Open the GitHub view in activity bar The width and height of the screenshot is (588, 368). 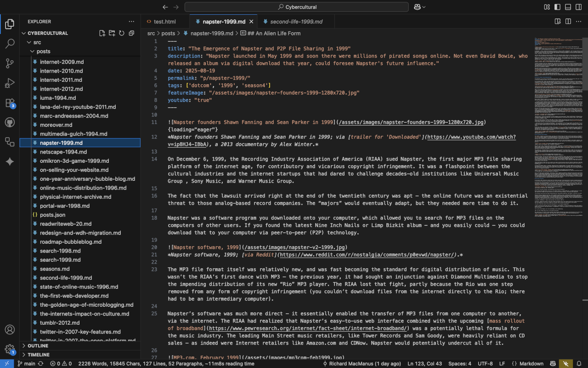(10, 122)
